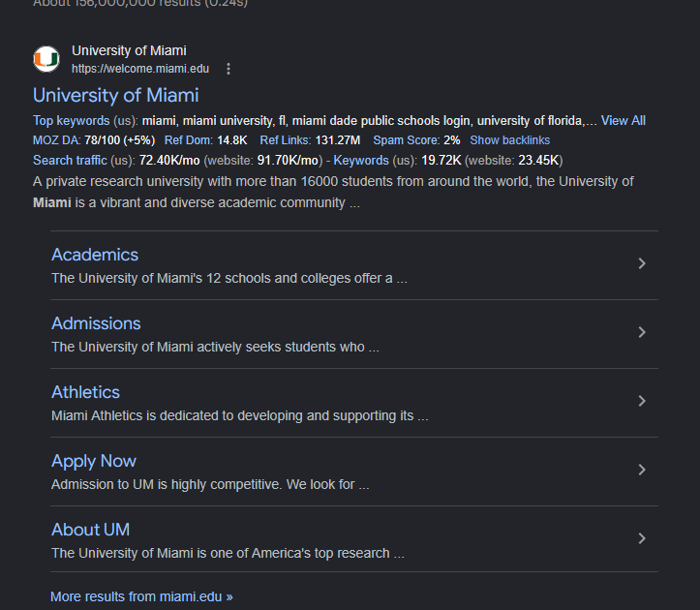Image resolution: width=700 pixels, height=610 pixels.
Task: Open the three-dot menu beside welcome.miami.edu
Action: coord(228,69)
